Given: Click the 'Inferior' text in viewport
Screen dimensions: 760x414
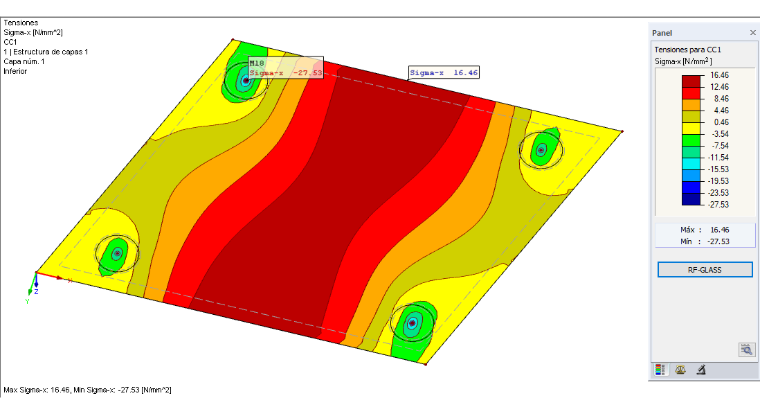Looking at the screenshot, I should click(x=15, y=71).
